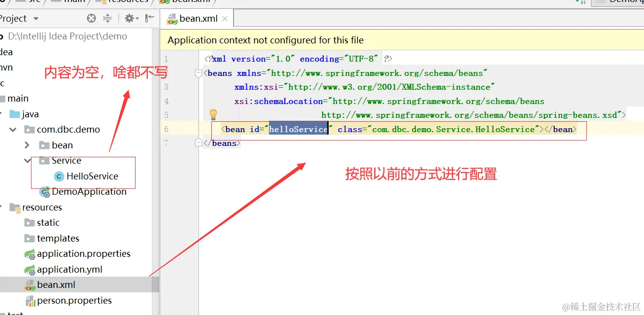Open the HelloService class

point(93,176)
